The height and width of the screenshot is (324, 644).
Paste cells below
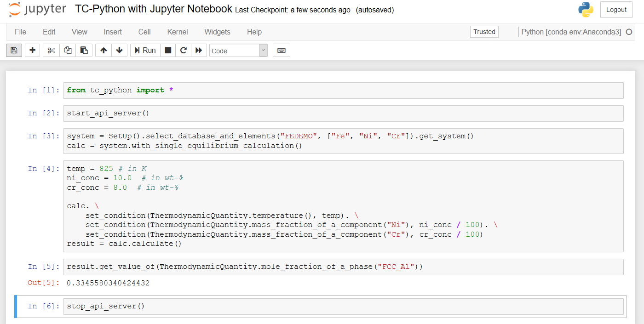pyautogui.click(x=84, y=50)
